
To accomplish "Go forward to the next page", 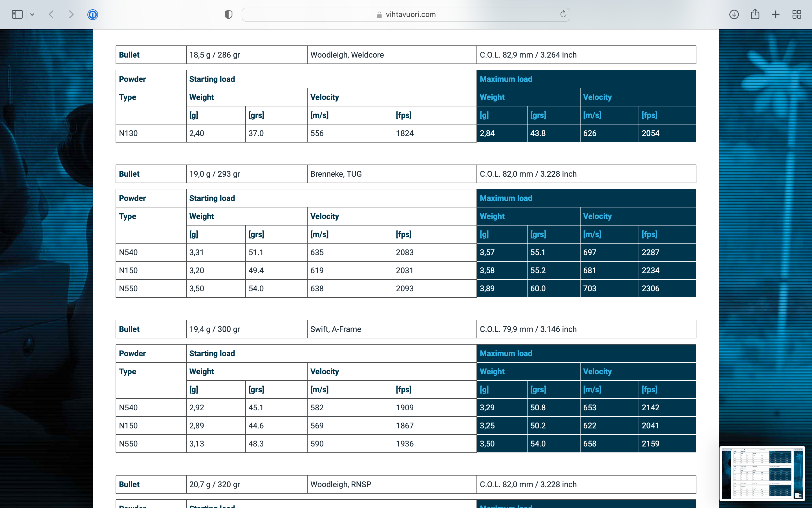I will tap(71, 14).
